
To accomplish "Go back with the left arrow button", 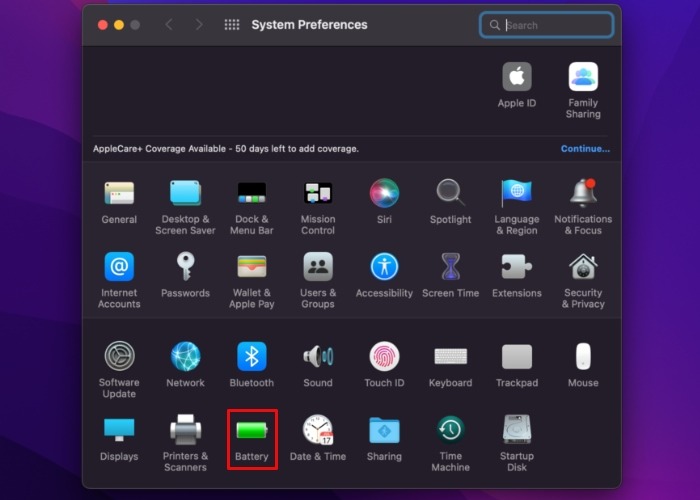I will (x=168, y=25).
